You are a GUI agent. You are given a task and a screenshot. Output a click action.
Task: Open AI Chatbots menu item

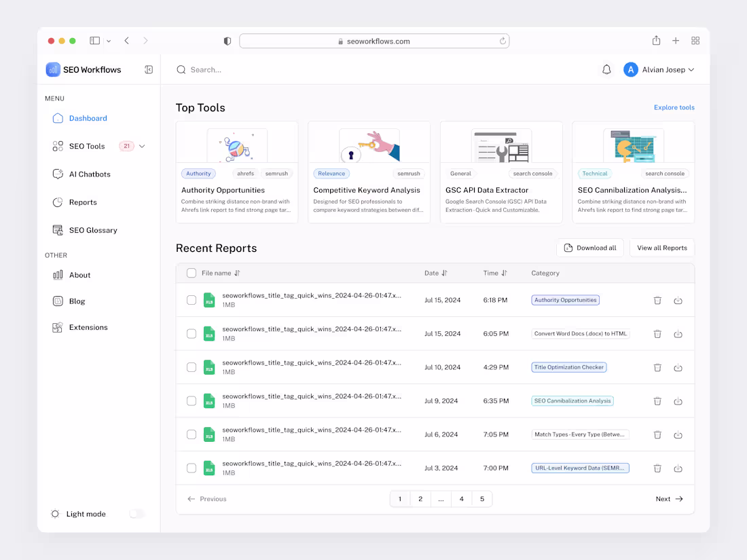coord(81,174)
